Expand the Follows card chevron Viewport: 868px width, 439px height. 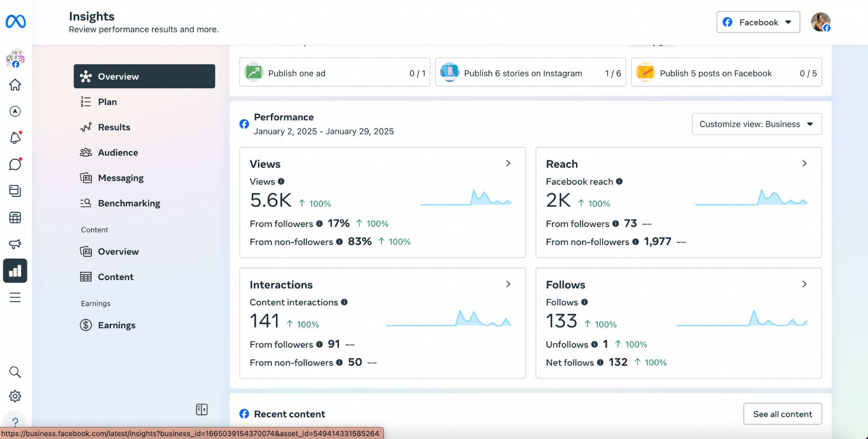coord(804,284)
